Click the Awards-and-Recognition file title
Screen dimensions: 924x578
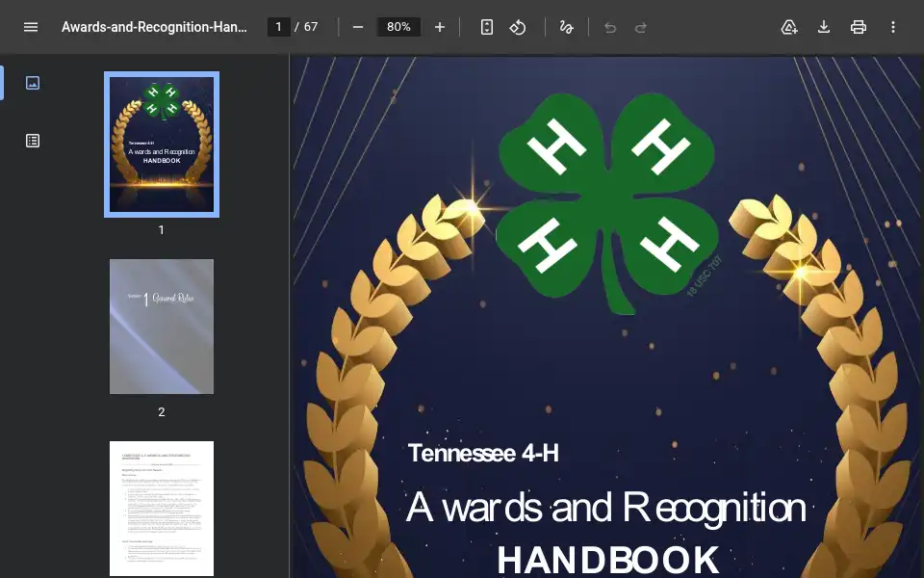point(154,27)
